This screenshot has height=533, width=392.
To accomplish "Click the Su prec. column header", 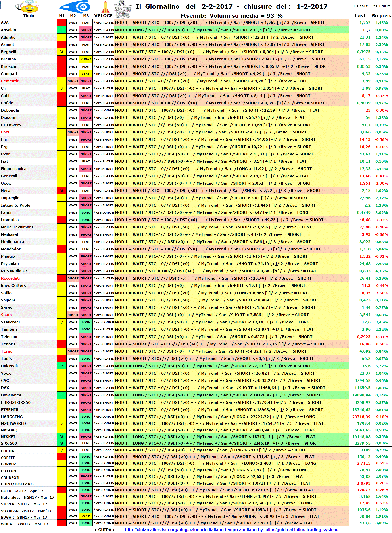I will click(x=381, y=16).
